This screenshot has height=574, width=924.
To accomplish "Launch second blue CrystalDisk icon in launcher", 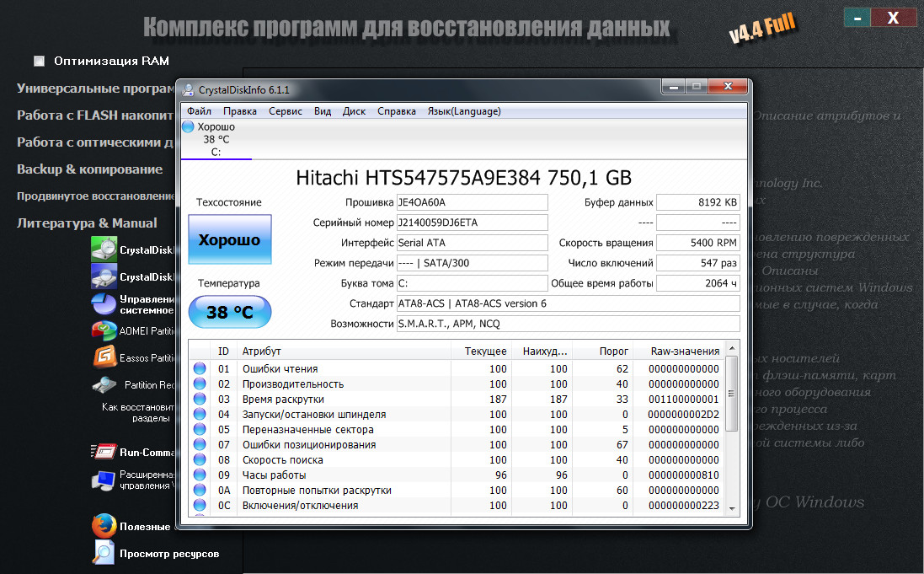I will click(104, 276).
